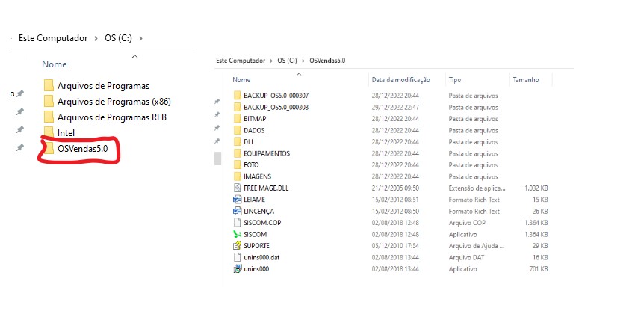Open the FOTO folder icon
Viewport: 644px width, 317px height.
(x=237, y=165)
